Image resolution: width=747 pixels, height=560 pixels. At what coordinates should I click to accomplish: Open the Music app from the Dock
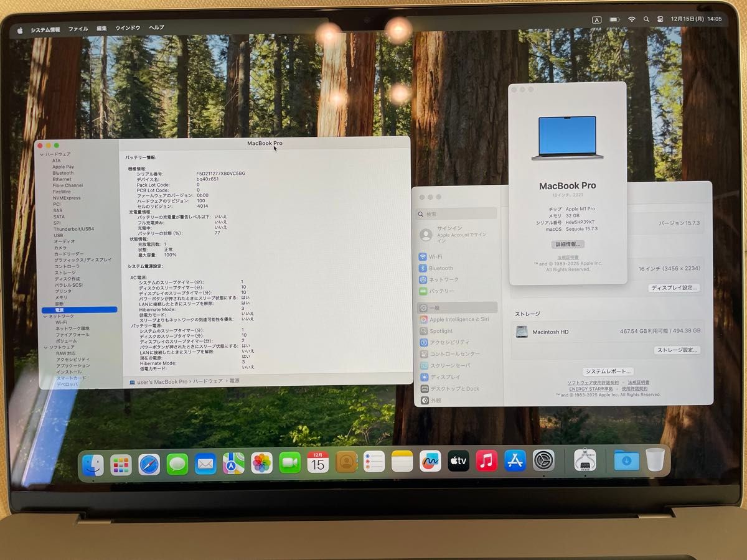pyautogui.click(x=487, y=462)
